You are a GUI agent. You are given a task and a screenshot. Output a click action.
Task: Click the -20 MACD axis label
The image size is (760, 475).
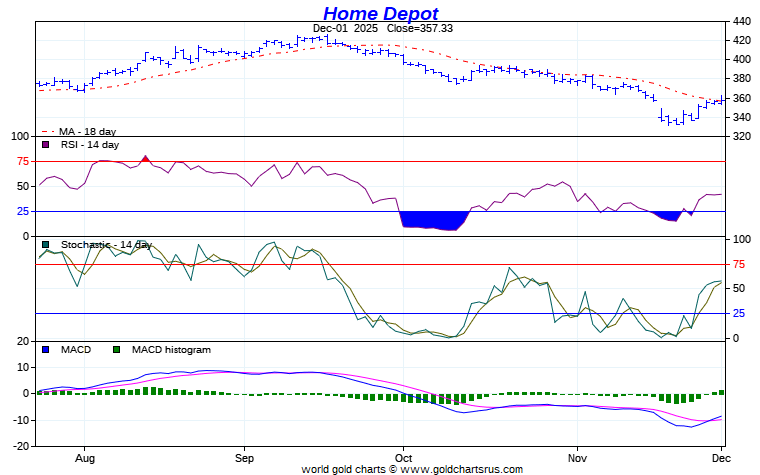point(21,446)
